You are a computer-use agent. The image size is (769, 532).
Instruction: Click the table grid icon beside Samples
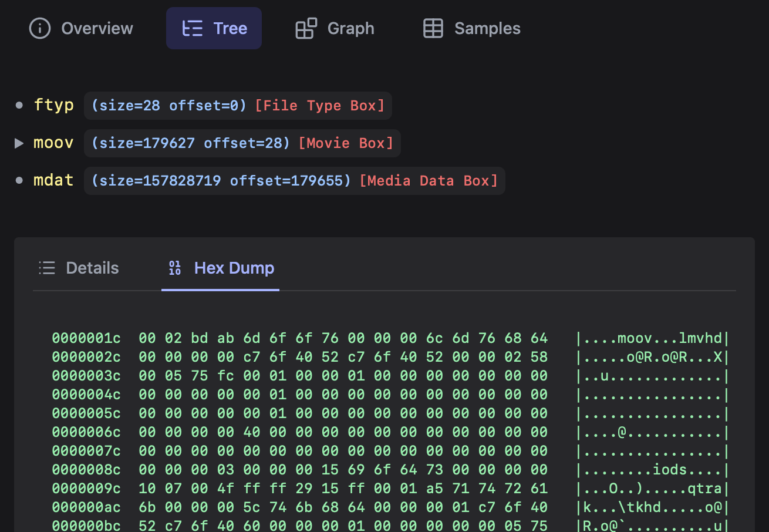433,28
